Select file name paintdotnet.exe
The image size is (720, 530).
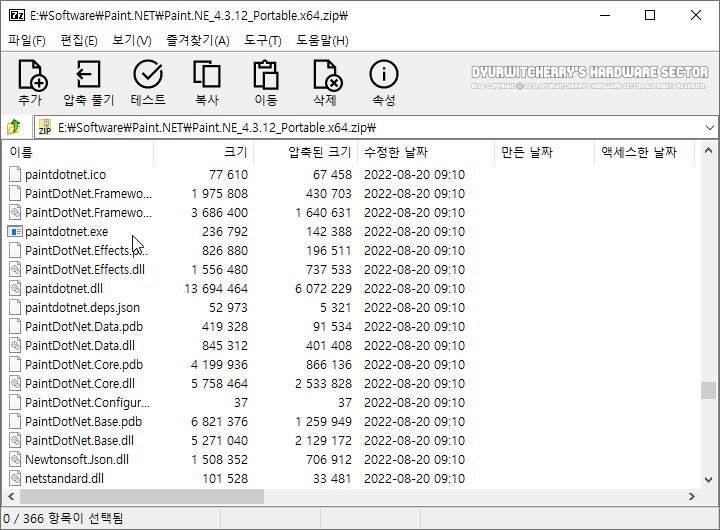[x=67, y=231]
